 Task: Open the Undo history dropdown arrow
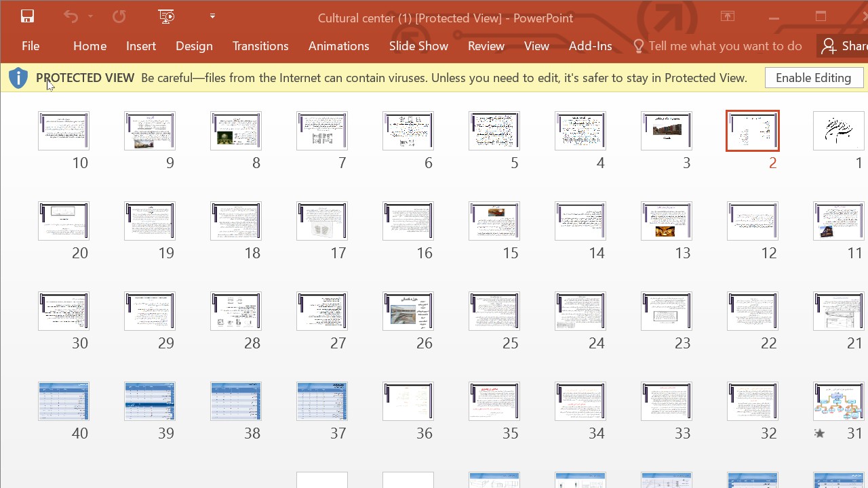90,17
